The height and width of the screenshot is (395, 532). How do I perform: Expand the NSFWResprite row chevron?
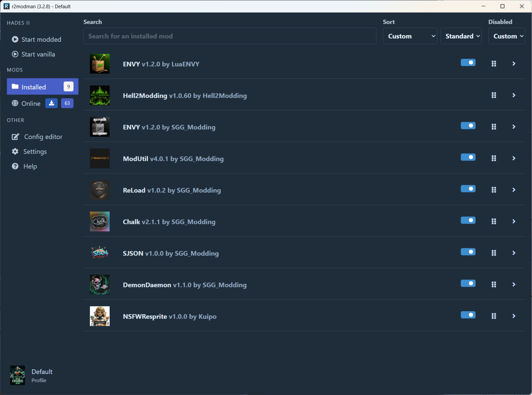(514, 316)
